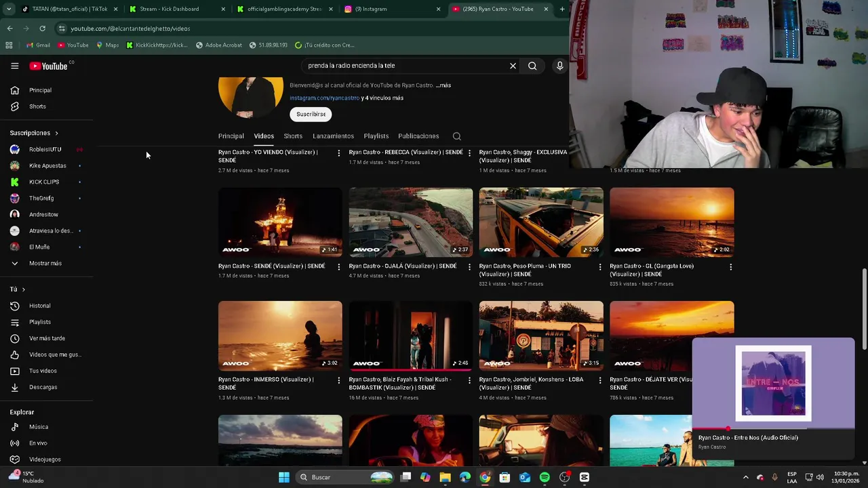Screen dimensions: 868x488
Task: Reload the page in Chrome
Action: pyautogui.click(x=42, y=28)
